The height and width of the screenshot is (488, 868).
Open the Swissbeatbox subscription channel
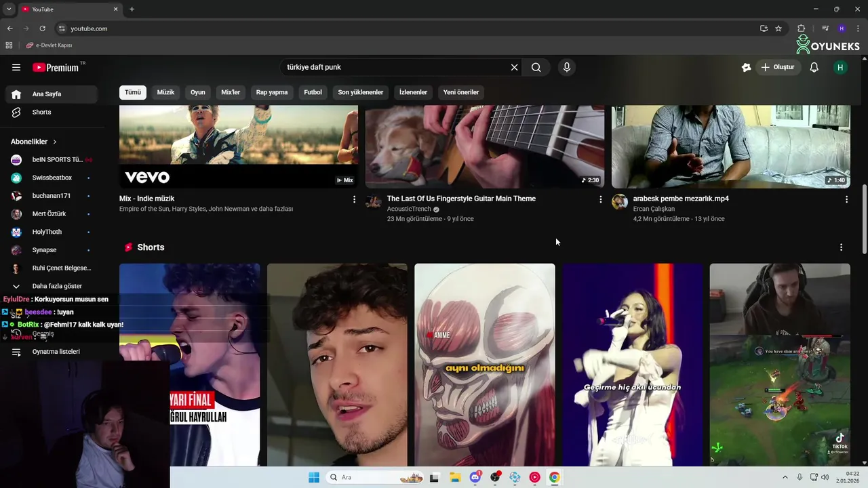tap(52, 178)
